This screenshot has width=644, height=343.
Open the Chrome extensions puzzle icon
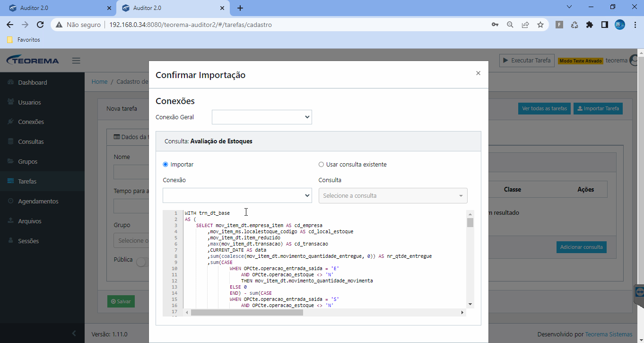pos(589,25)
